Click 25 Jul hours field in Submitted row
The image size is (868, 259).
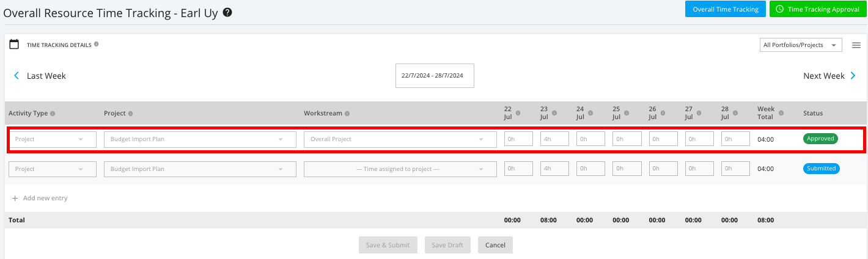coord(627,169)
